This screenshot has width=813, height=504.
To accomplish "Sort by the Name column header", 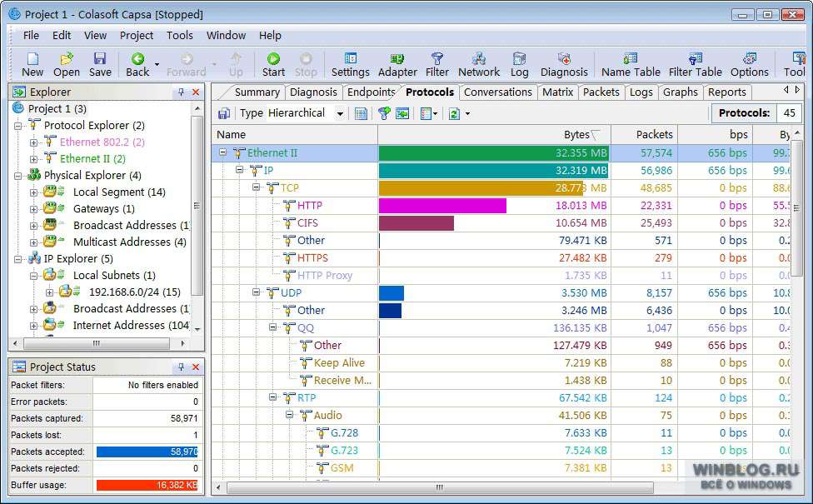I will click(x=295, y=135).
